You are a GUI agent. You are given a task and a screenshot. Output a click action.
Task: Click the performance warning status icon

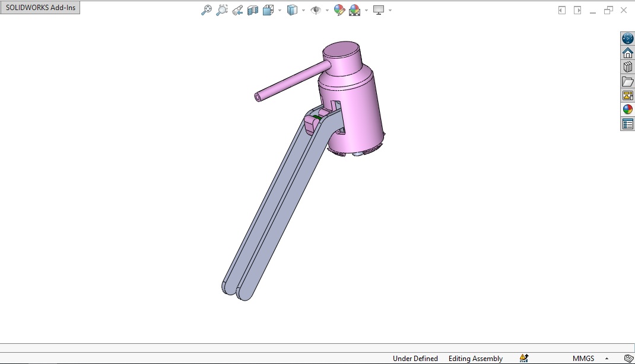tap(524, 358)
